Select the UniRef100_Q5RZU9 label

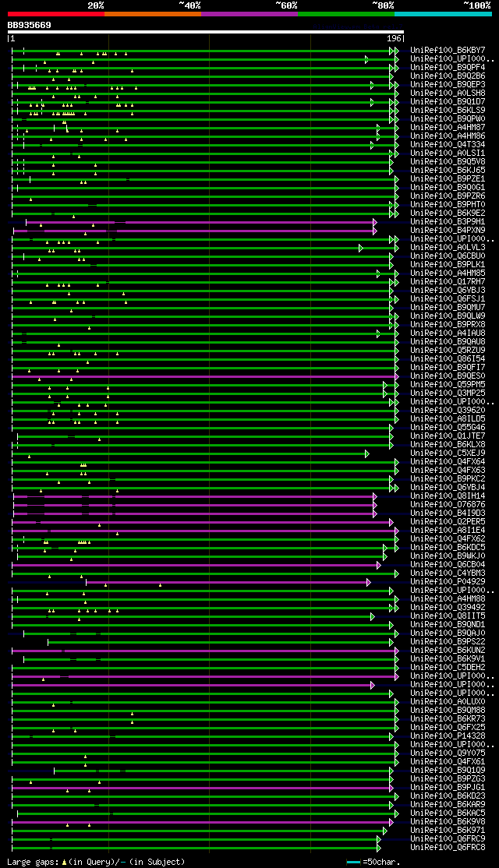click(x=448, y=351)
